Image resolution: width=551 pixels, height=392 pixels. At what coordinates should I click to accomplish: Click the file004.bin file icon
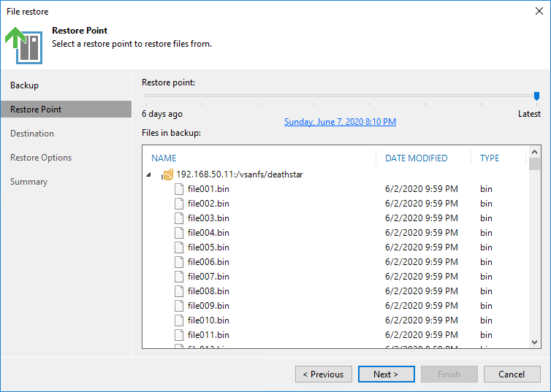click(x=179, y=233)
